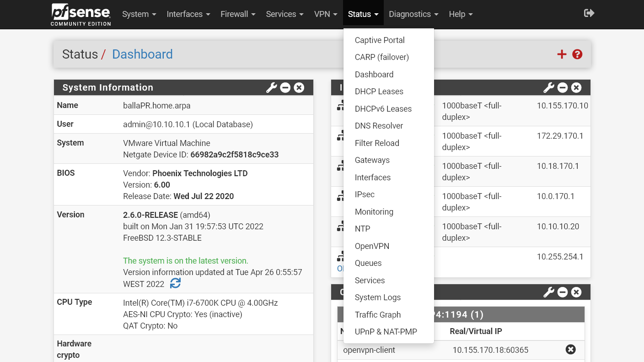Log out using the logout icon
The height and width of the screenshot is (362, 644).
[589, 13]
